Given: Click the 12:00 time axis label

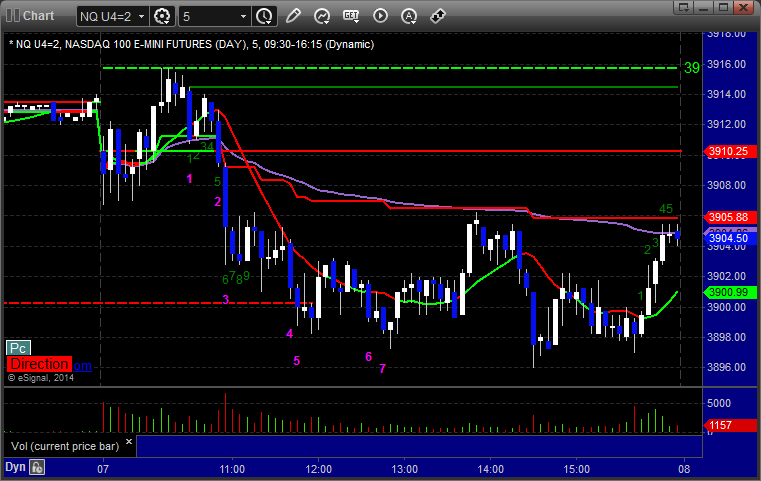Looking at the screenshot, I should [x=318, y=469].
